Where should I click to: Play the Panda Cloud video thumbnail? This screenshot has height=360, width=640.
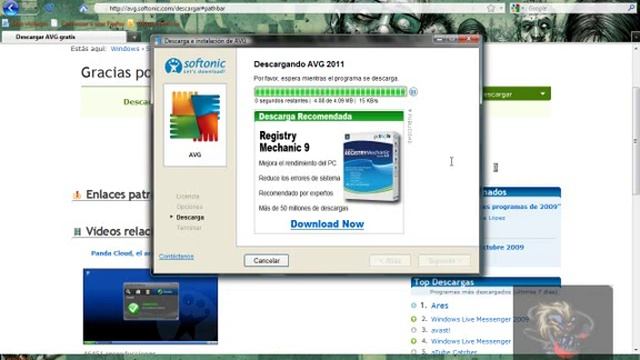(150, 306)
